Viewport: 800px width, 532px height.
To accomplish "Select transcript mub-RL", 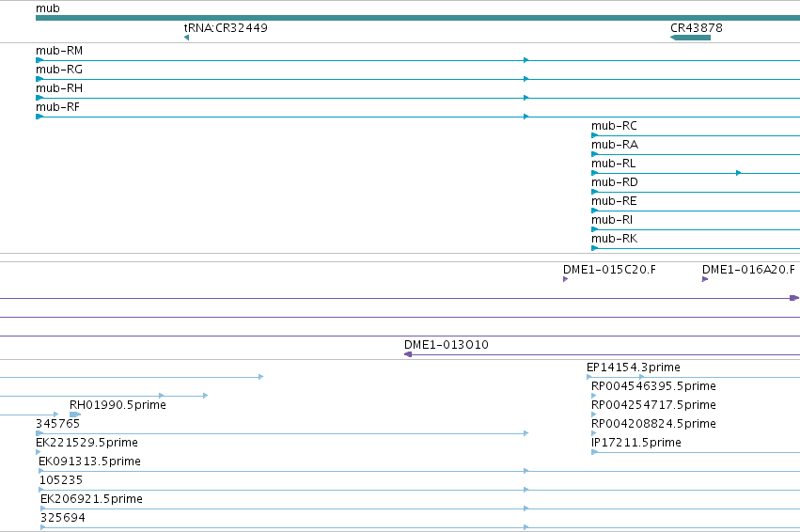I will pos(613,164).
